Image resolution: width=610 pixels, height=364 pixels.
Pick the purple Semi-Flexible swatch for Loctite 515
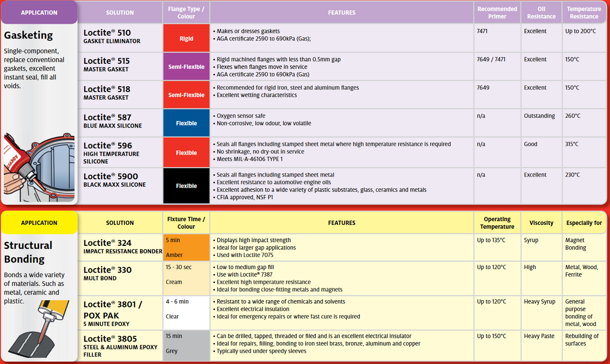[186, 67]
